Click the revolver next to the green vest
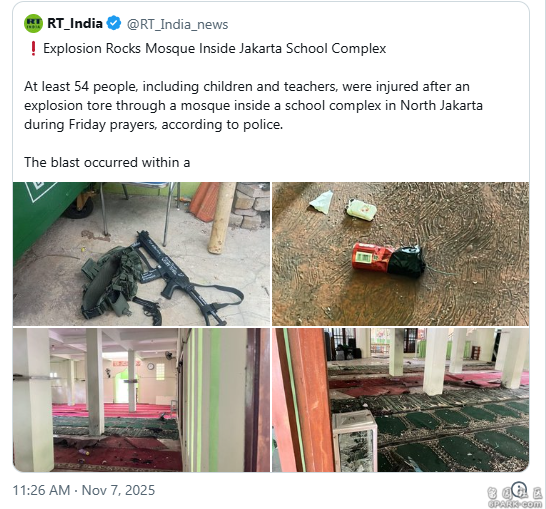Viewport: 546px width, 509px height. [150, 308]
